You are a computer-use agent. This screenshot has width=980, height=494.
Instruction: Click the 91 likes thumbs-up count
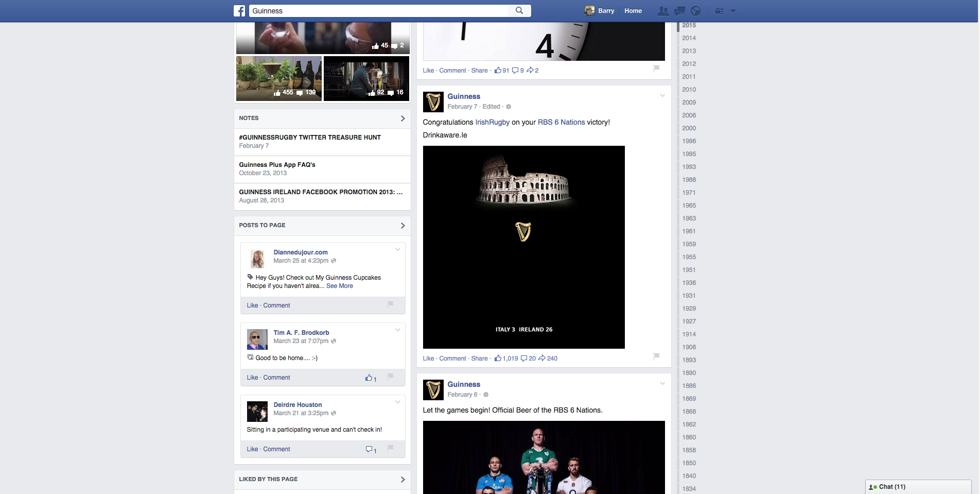tap(502, 70)
